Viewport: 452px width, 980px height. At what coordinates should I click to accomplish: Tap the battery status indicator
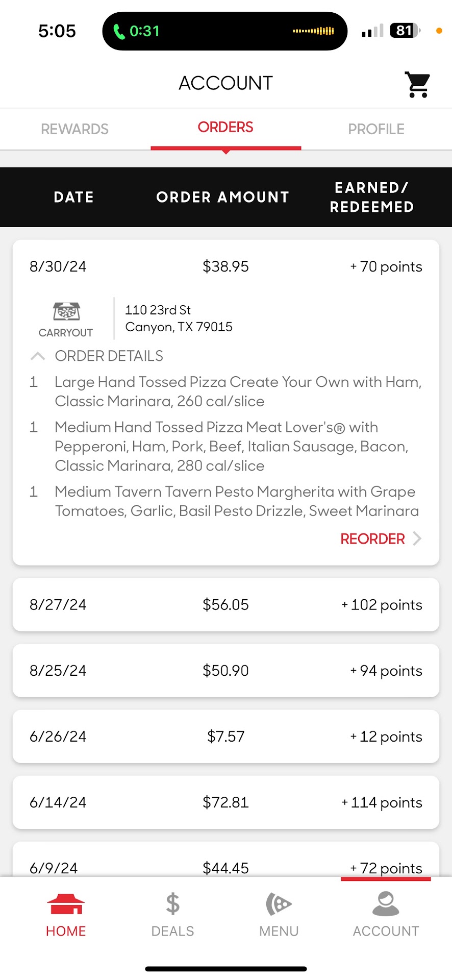[404, 31]
